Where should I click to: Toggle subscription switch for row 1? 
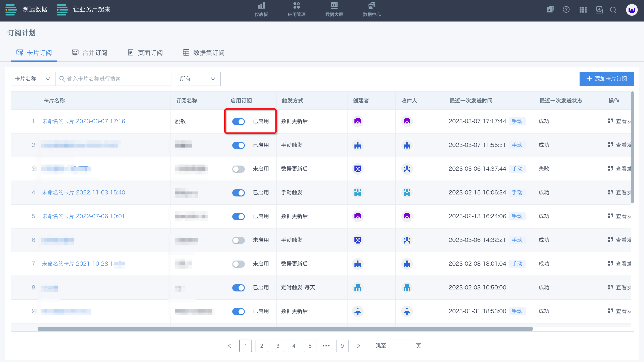click(x=239, y=121)
